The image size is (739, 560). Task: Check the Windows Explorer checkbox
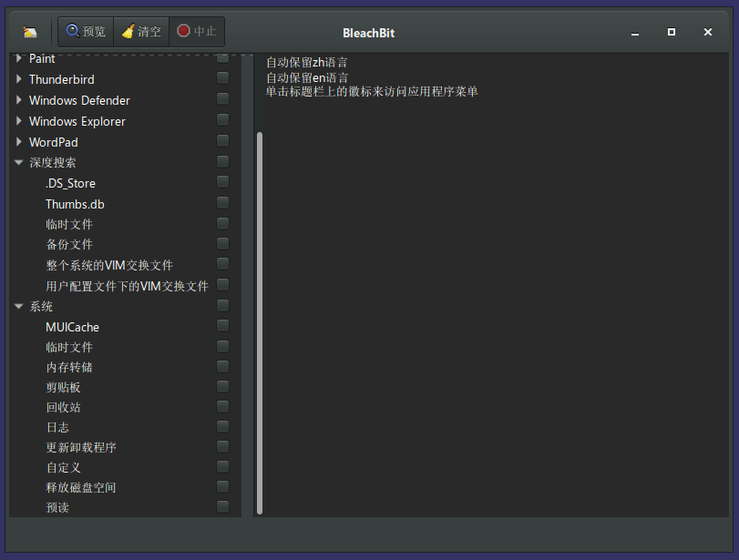(223, 120)
